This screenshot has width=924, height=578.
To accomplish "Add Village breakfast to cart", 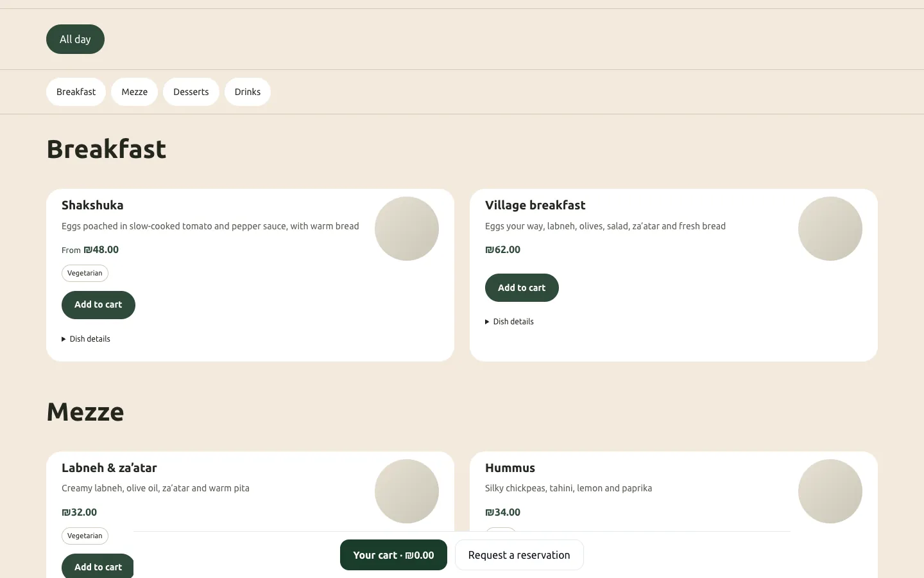I will [522, 288].
